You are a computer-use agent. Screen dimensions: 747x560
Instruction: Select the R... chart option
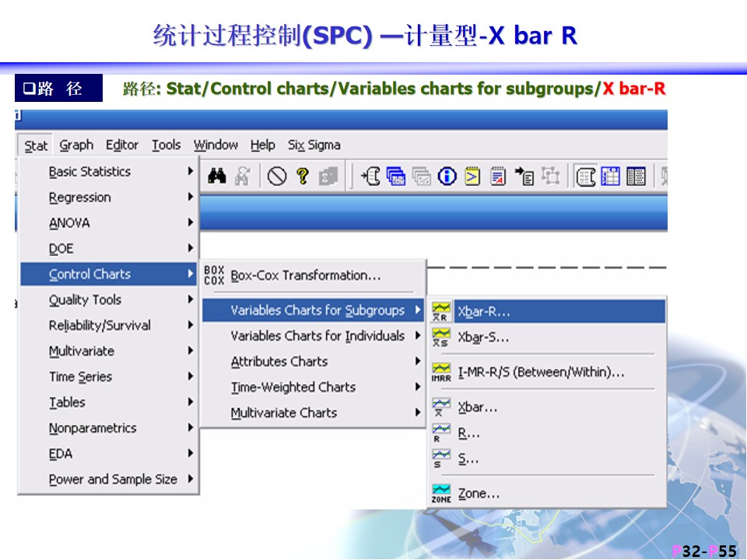[468, 433]
